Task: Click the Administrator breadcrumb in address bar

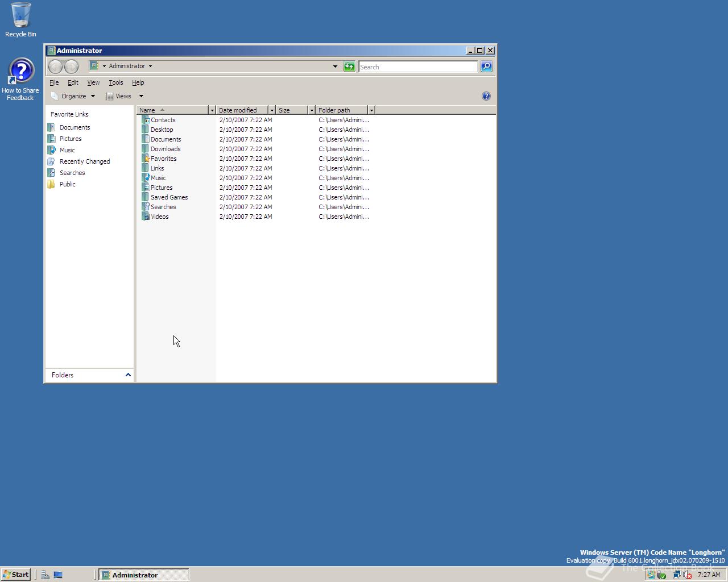Action: (x=127, y=66)
